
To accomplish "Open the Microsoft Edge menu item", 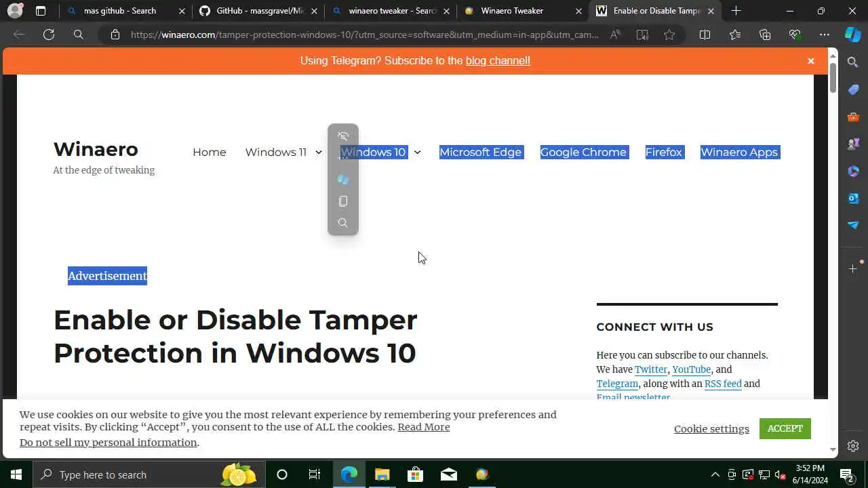I will [x=480, y=152].
